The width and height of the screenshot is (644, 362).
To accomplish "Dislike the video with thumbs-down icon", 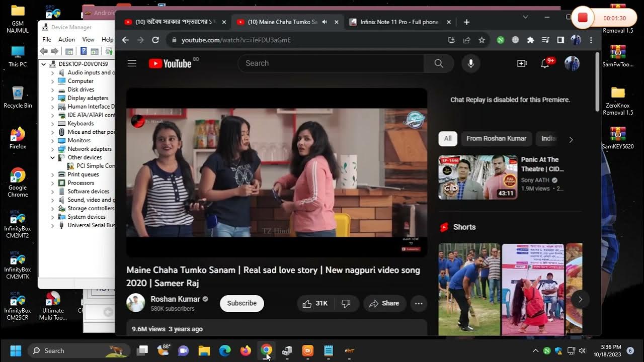I will 346,303.
